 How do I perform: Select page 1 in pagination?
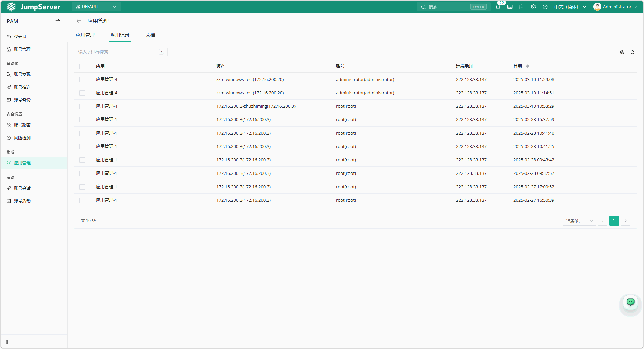(614, 221)
